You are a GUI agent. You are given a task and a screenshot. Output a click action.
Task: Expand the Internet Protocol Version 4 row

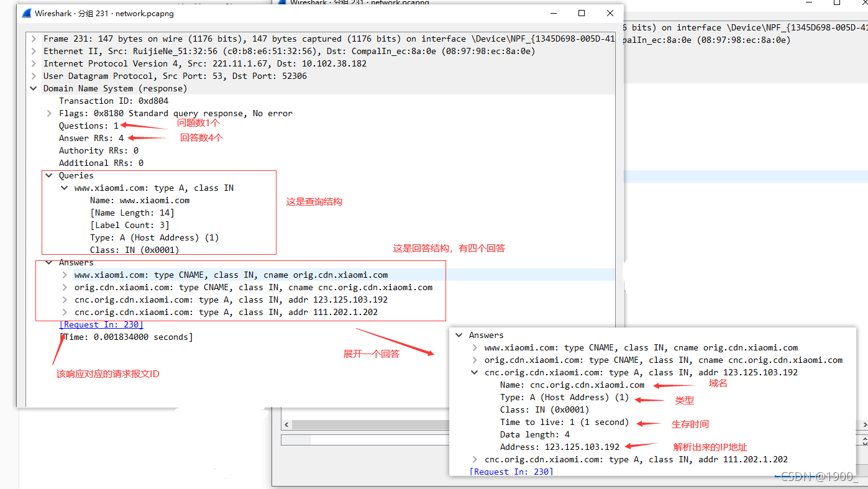(34, 63)
